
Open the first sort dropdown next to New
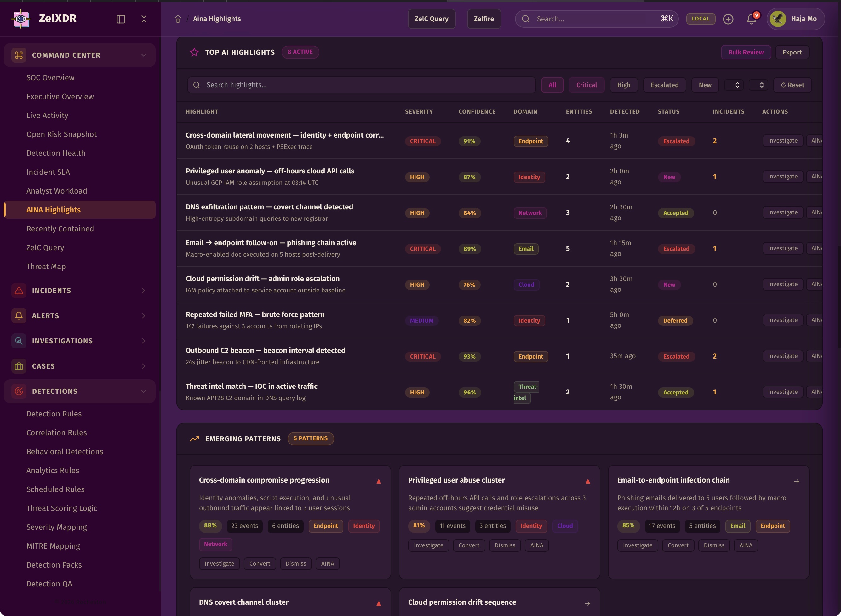pyautogui.click(x=734, y=85)
